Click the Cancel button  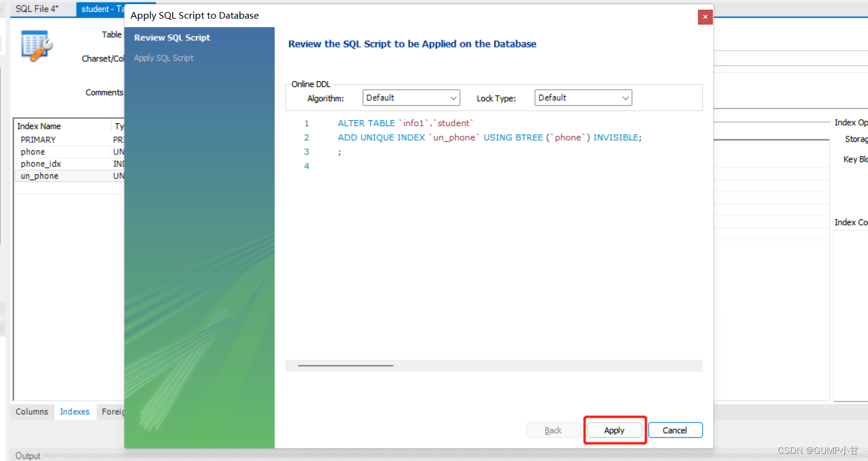(675, 430)
